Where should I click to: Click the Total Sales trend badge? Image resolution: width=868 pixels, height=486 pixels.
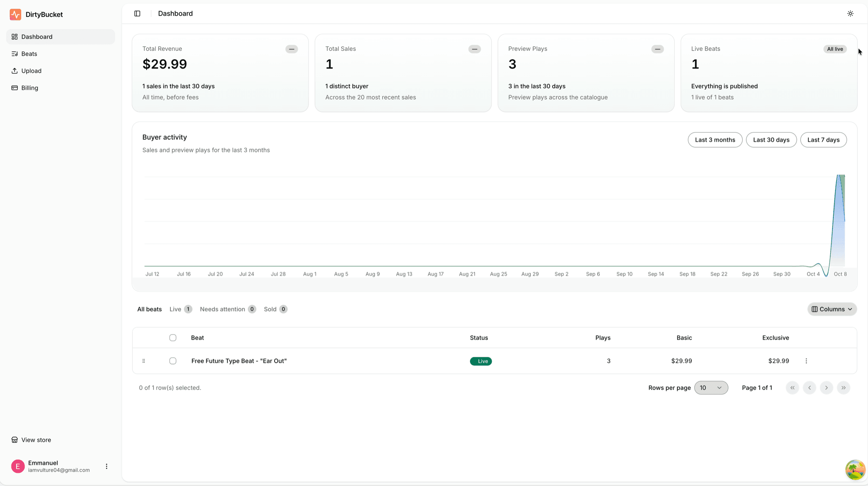click(x=475, y=49)
